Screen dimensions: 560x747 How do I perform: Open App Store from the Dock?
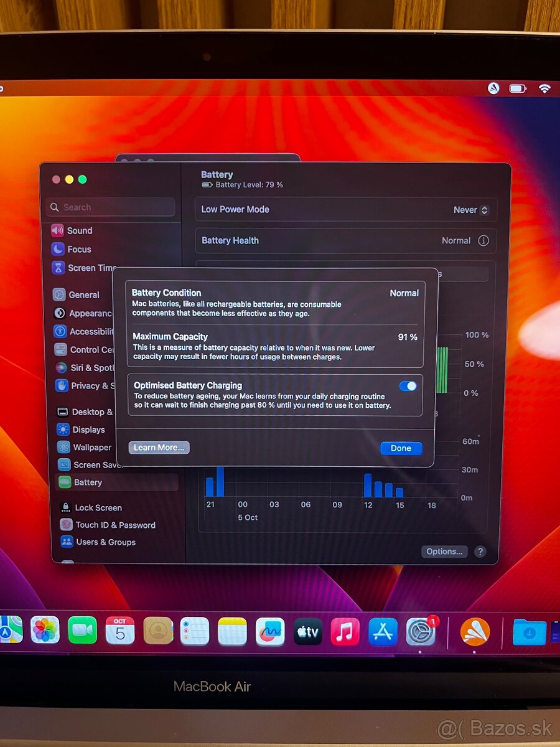tap(383, 632)
